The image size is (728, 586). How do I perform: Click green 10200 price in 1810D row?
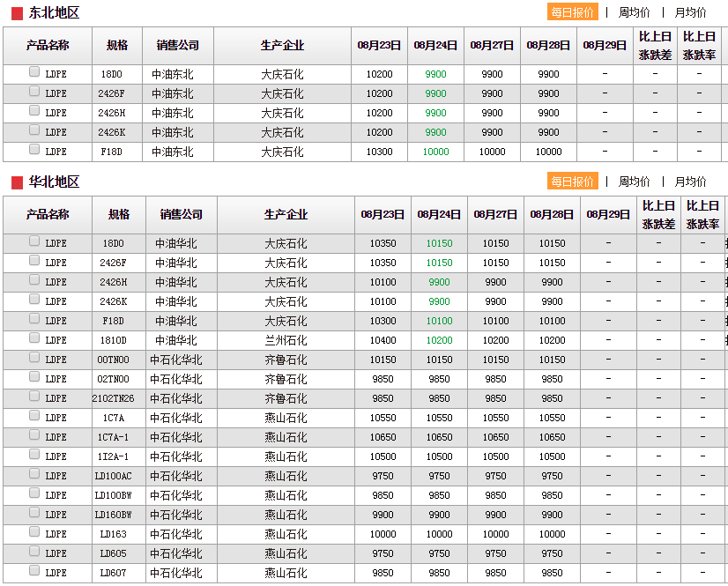439,340
